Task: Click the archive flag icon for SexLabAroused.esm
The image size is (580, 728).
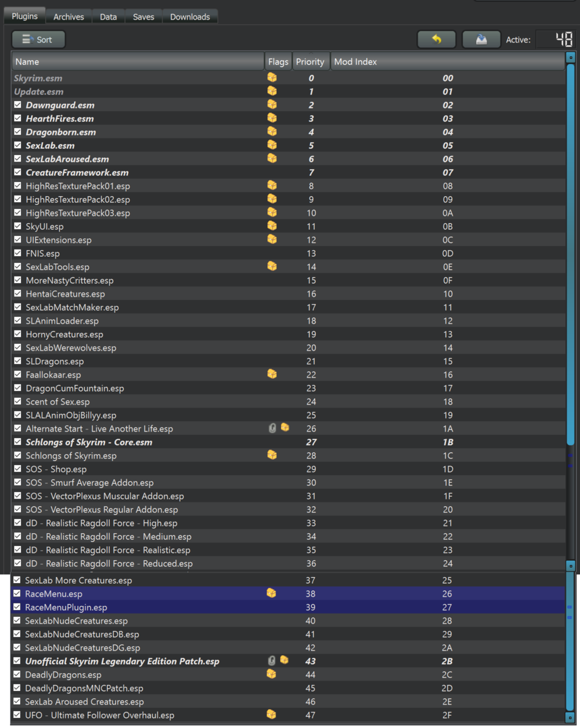Action: [272, 158]
